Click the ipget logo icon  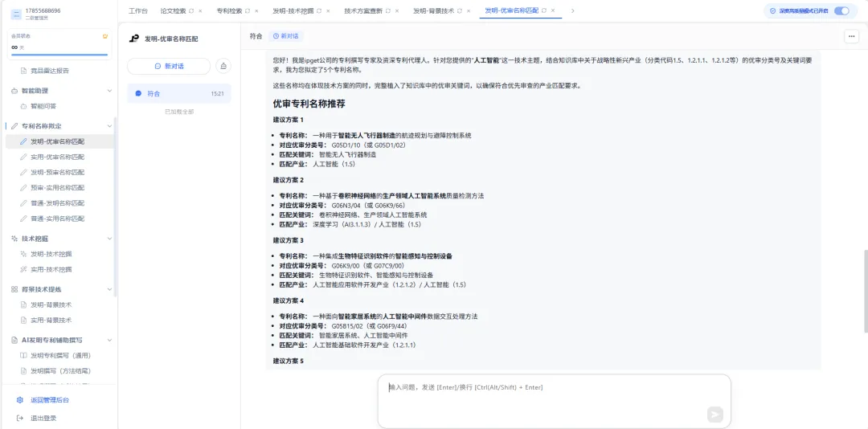[134, 39]
